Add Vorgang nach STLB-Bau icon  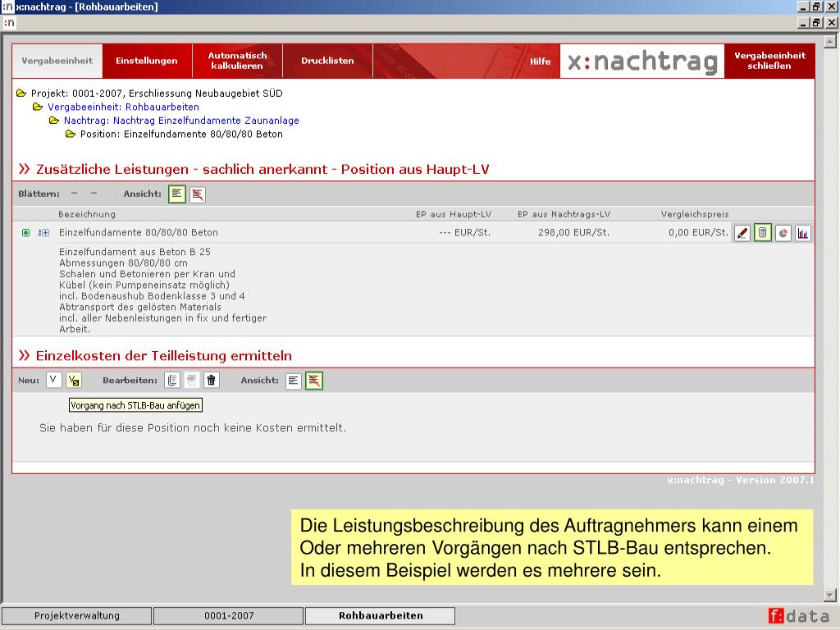click(73, 381)
